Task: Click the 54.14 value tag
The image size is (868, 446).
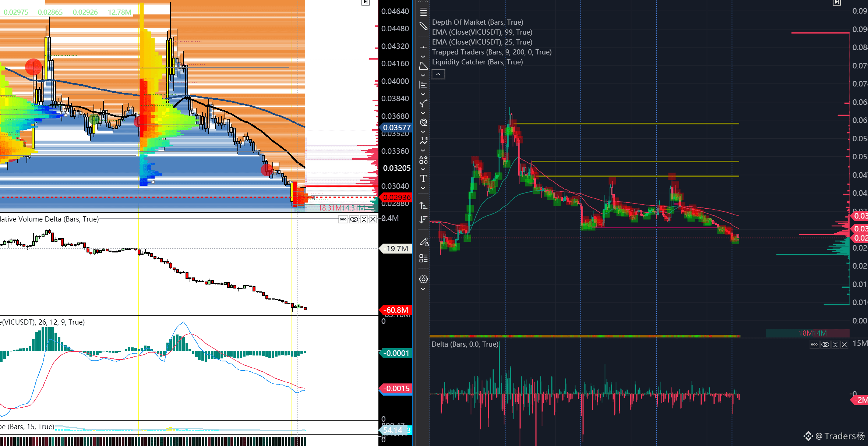Action: click(x=393, y=430)
